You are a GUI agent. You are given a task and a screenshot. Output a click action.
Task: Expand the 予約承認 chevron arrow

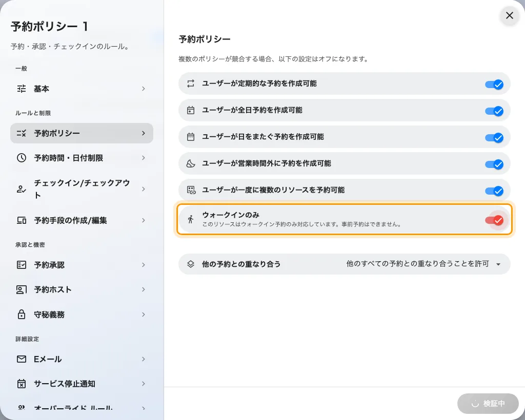tap(144, 265)
